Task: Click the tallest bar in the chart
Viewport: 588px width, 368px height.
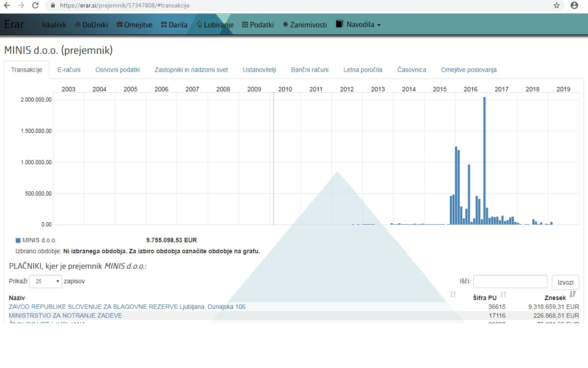Action: pyautogui.click(x=484, y=161)
